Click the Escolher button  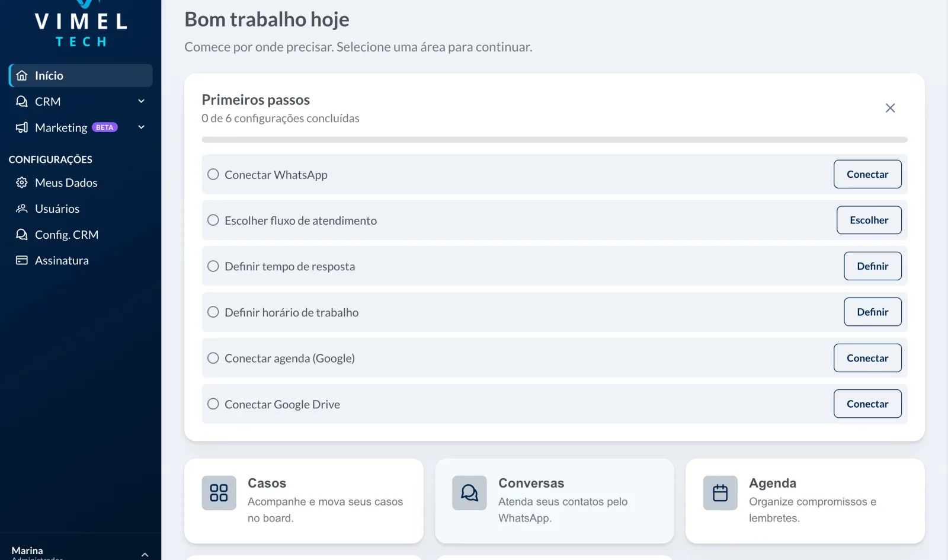pyautogui.click(x=869, y=220)
